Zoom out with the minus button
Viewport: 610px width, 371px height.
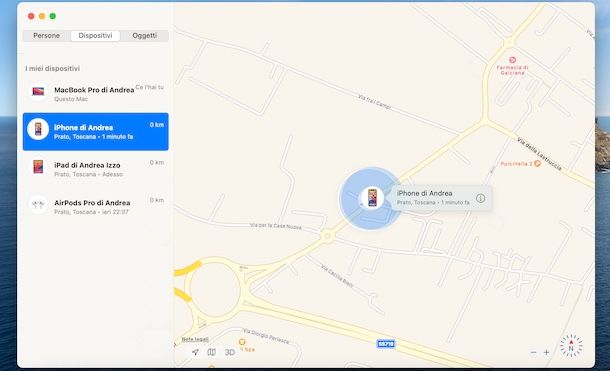(x=533, y=352)
